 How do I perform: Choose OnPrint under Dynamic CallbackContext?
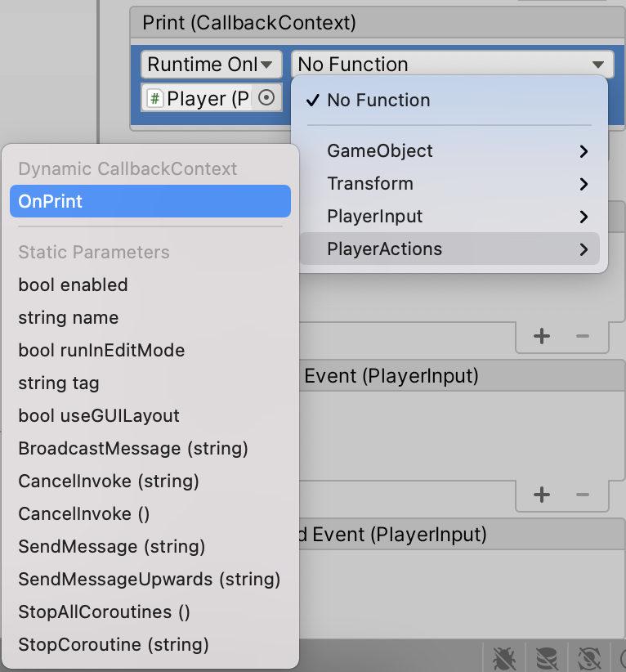[150, 201]
